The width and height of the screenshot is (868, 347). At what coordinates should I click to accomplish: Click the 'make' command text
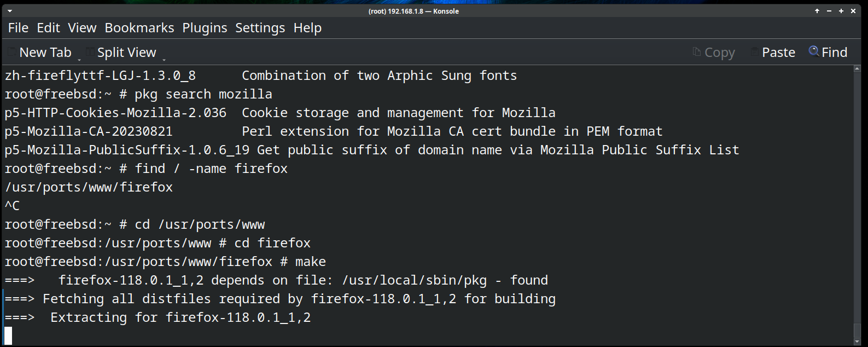point(311,262)
